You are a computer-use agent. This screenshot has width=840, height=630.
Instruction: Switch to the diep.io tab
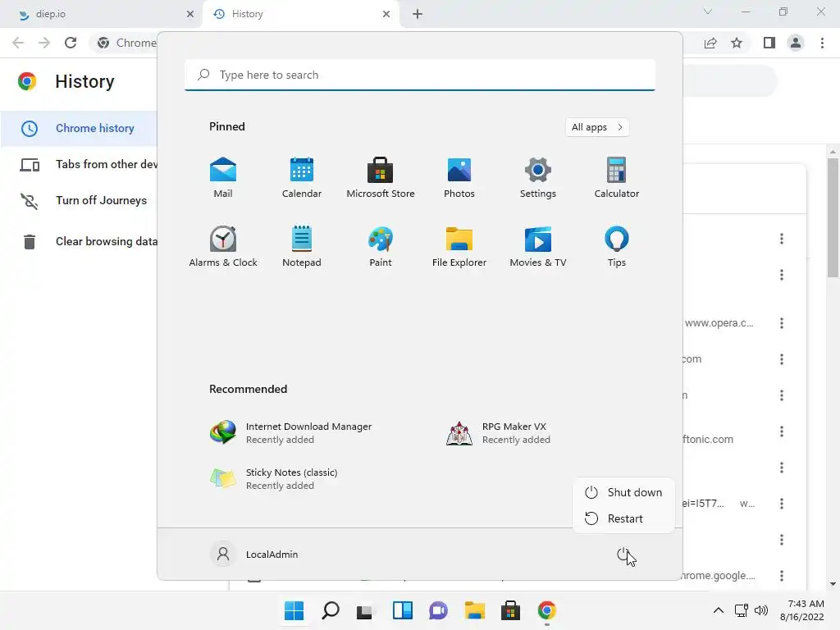coord(100,14)
